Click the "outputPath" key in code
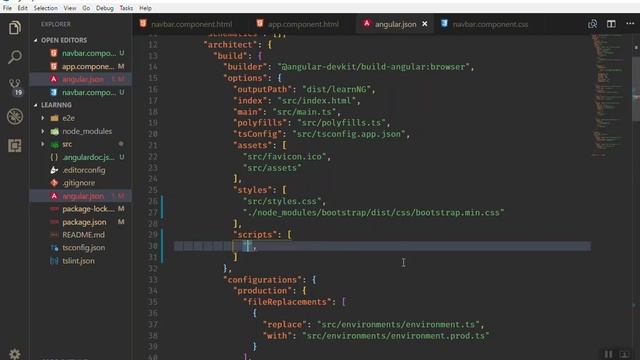640x360 pixels. pyautogui.click(x=264, y=89)
